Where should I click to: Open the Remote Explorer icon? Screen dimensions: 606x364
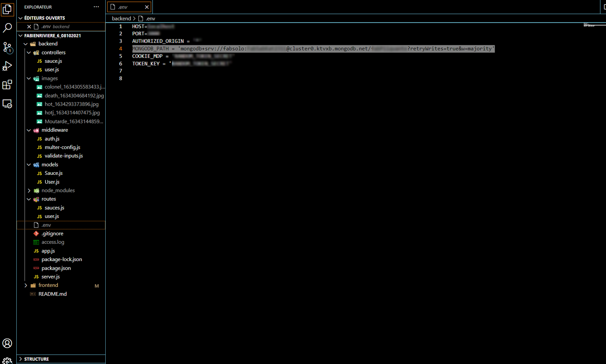coord(7,104)
